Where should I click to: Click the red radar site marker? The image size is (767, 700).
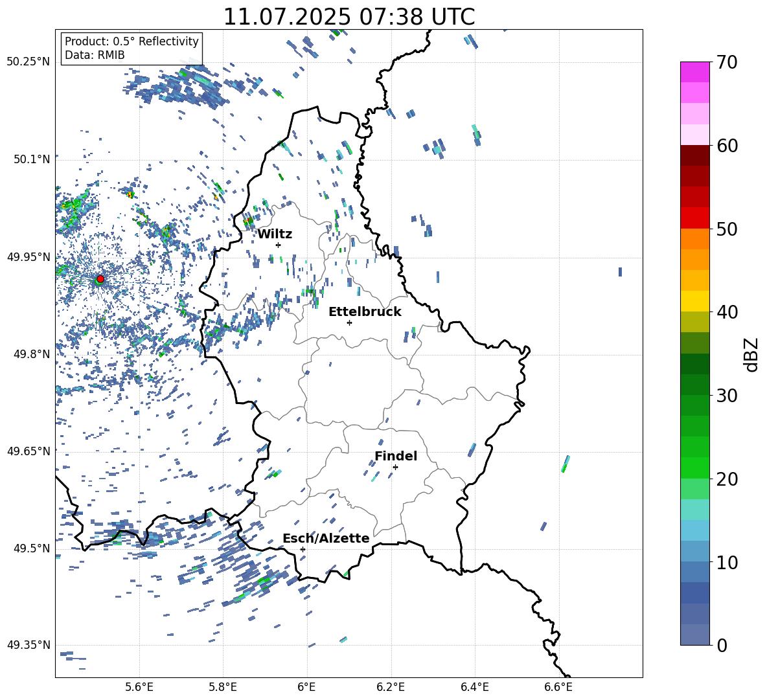click(100, 279)
